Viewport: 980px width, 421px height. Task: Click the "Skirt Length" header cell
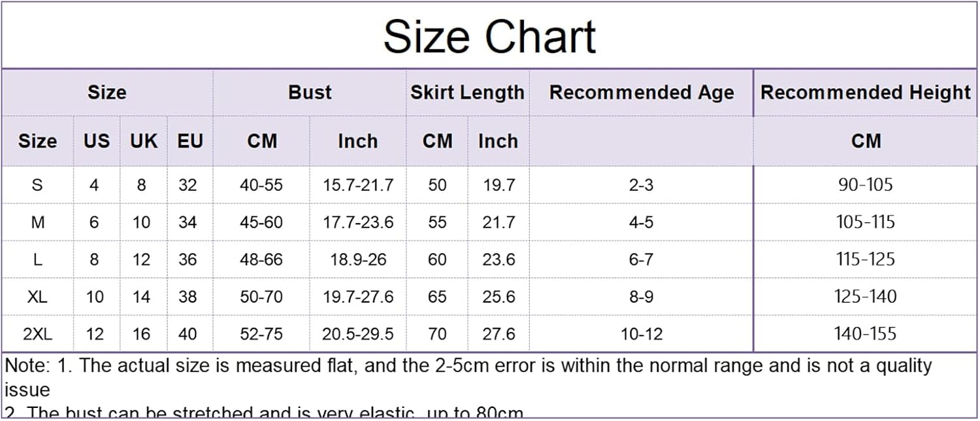pyautogui.click(x=467, y=92)
